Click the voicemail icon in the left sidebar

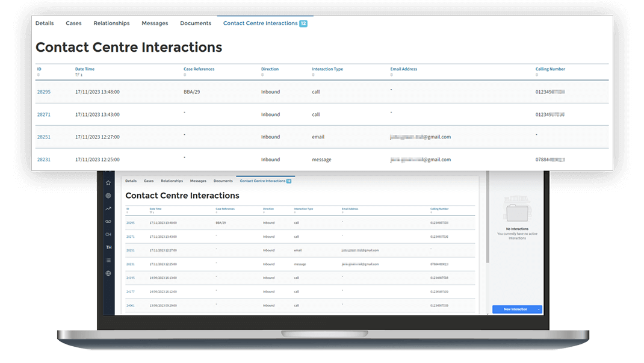(x=108, y=221)
